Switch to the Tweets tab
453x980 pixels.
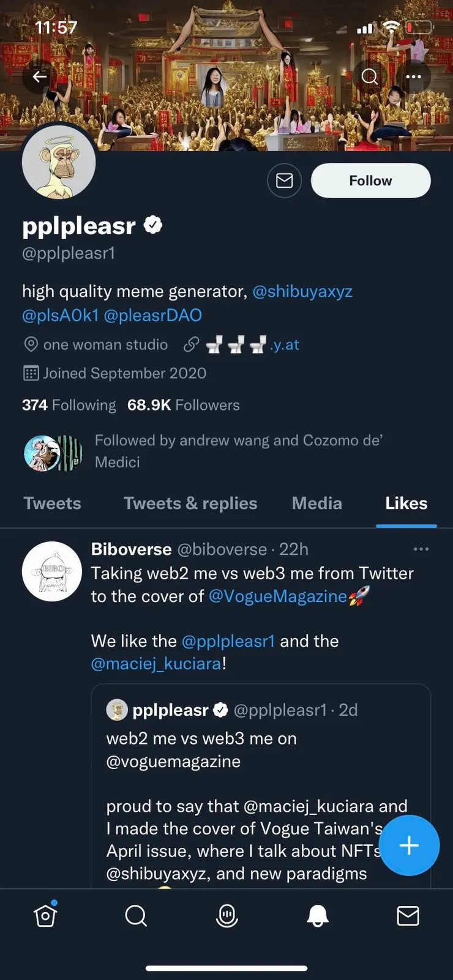pos(52,503)
